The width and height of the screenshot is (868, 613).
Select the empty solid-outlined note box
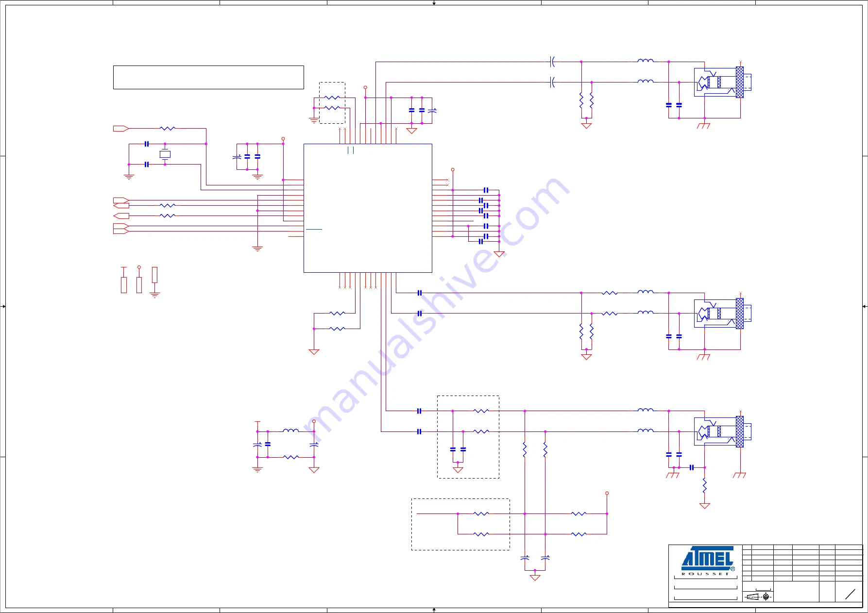208,77
